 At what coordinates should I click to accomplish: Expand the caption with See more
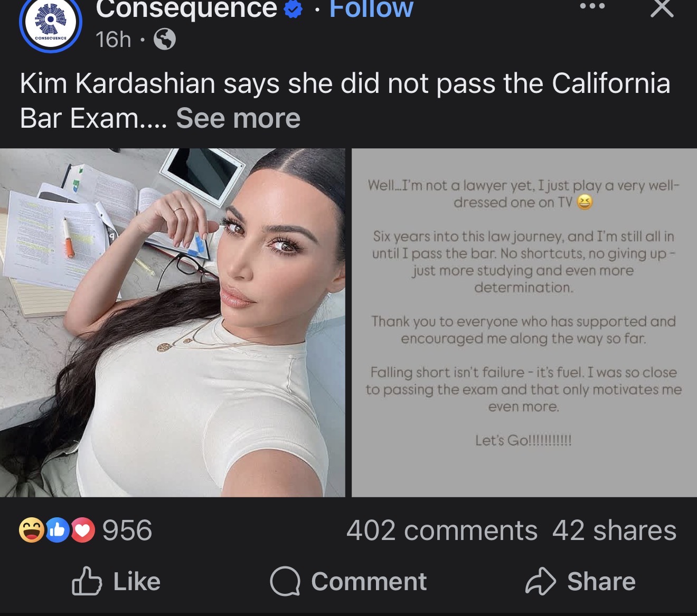click(238, 118)
